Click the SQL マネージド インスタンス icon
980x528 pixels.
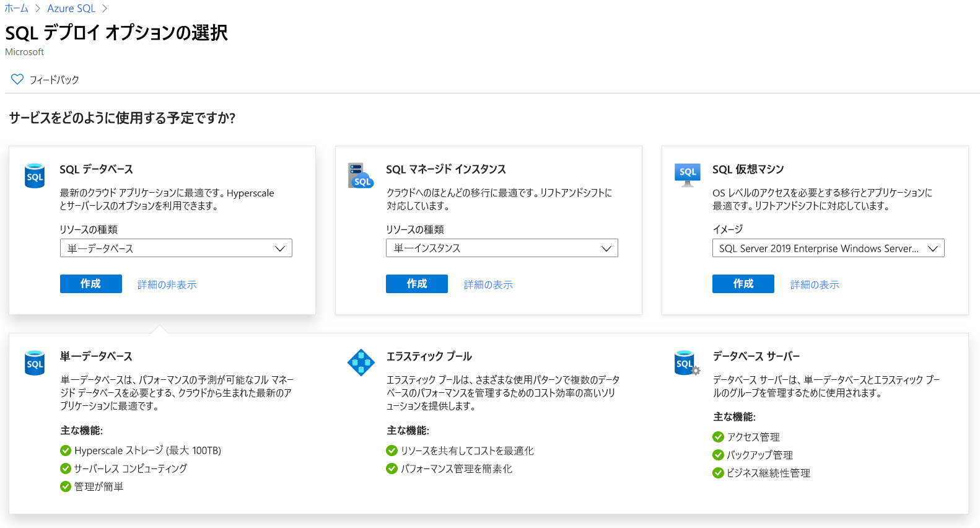[x=361, y=175]
